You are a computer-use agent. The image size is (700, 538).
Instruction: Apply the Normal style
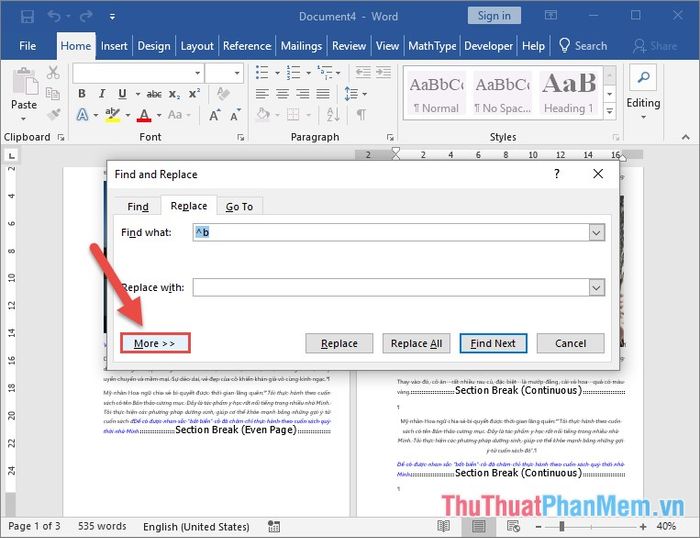436,93
